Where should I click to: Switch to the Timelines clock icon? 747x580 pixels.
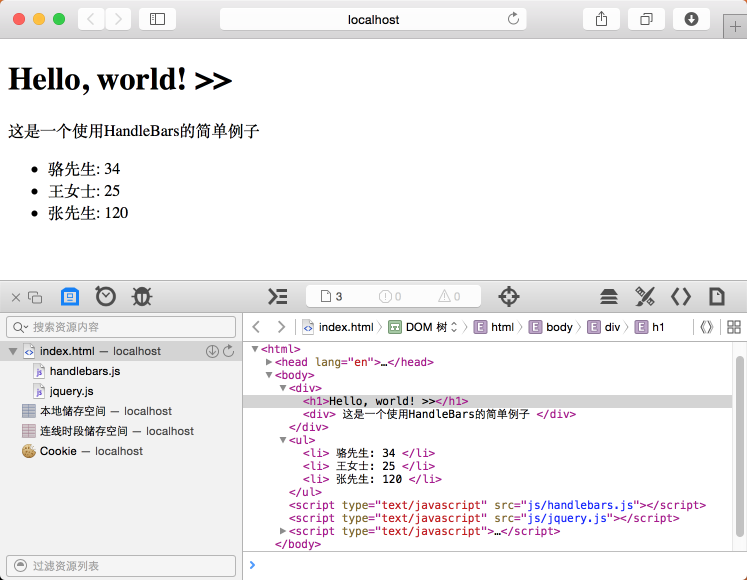(x=105, y=296)
